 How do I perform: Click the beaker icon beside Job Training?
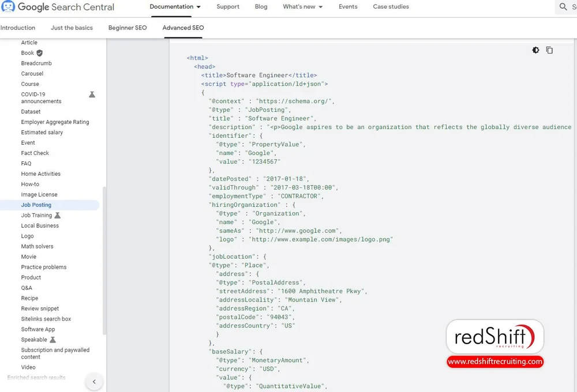pos(57,215)
